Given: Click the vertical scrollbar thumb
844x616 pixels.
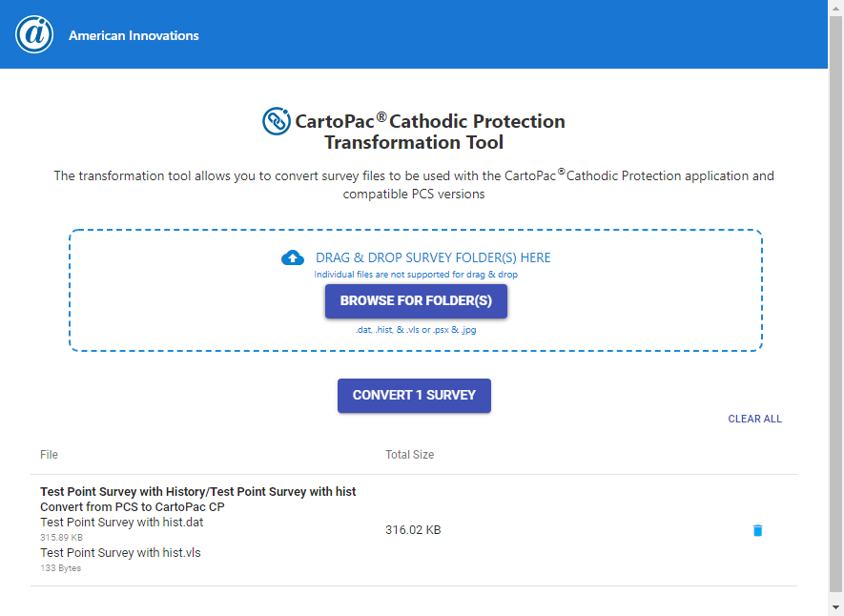Looking at the screenshot, I should [835, 304].
